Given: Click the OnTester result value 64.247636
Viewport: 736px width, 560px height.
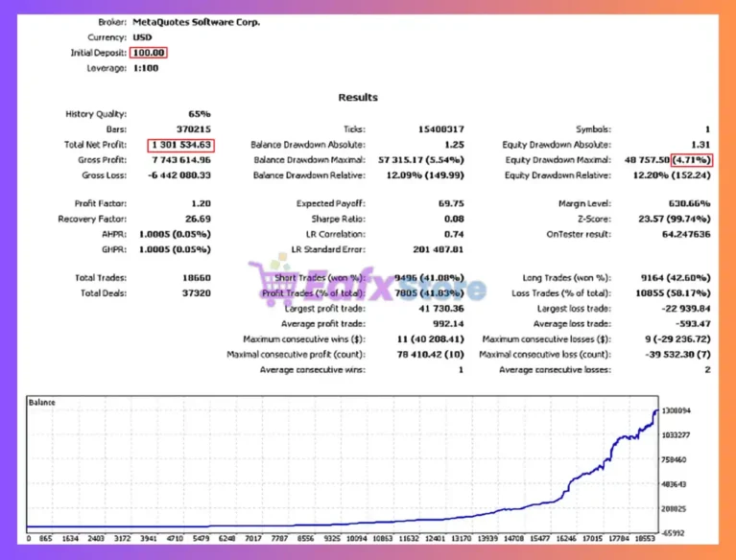Looking at the screenshot, I should coord(686,234).
